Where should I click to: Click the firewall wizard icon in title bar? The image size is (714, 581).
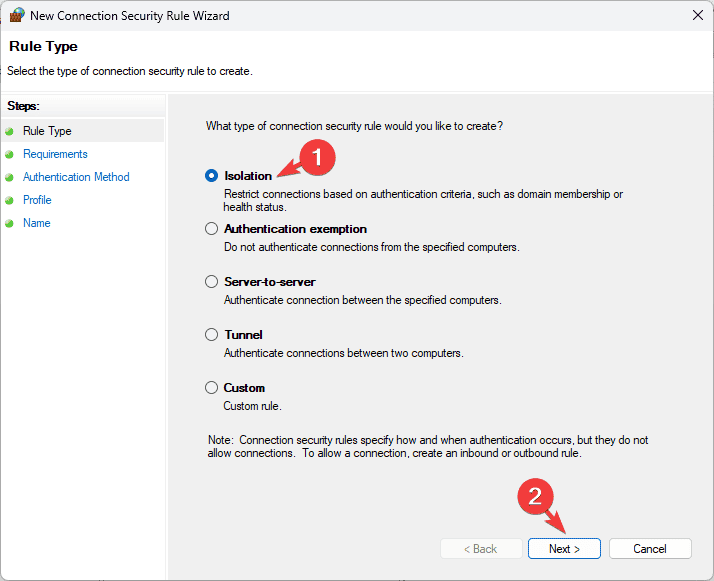coord(17,15)
